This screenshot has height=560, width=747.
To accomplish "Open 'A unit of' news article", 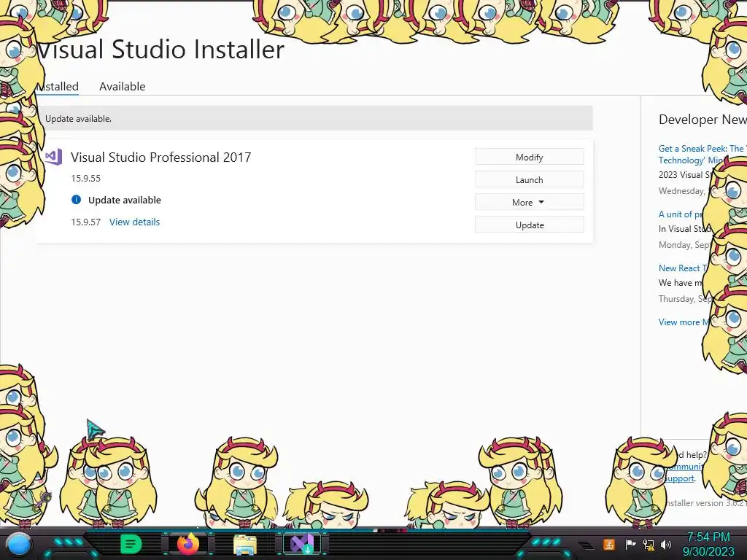I will 681,214.
